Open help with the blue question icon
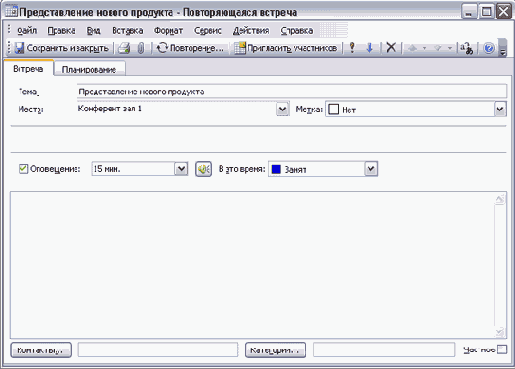This screenshot has width=515, height=369. click(x=489, y=48)
